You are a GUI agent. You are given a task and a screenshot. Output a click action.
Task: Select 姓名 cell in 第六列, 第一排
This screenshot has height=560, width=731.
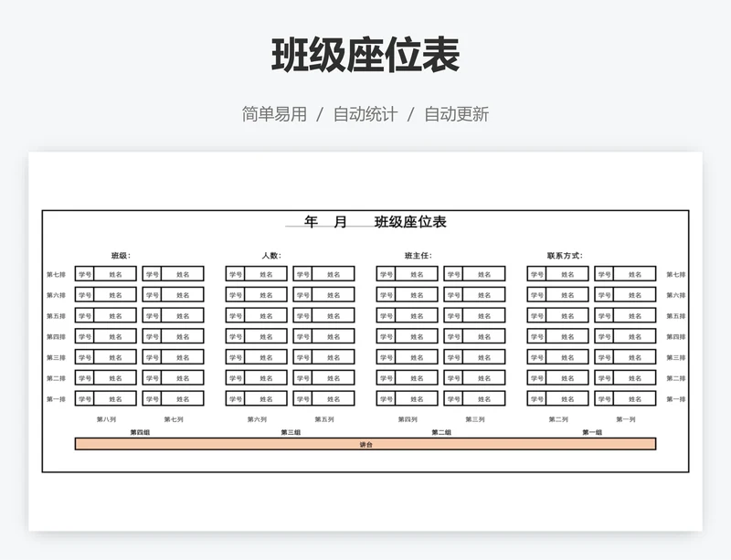pos(266,398)
